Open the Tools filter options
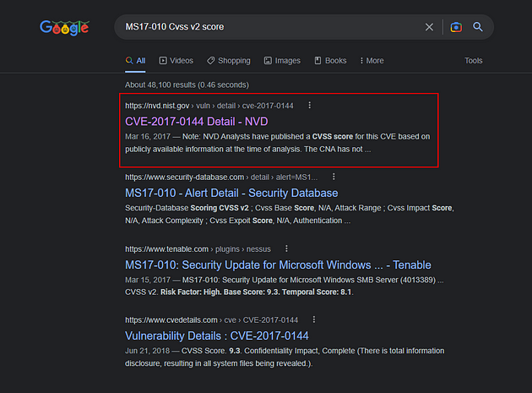 pyautogui.click(x=473, y=61)
